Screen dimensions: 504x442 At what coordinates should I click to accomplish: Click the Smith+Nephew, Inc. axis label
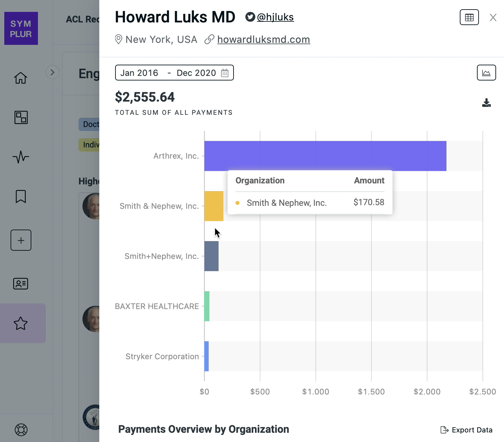(x=162, y=256)
